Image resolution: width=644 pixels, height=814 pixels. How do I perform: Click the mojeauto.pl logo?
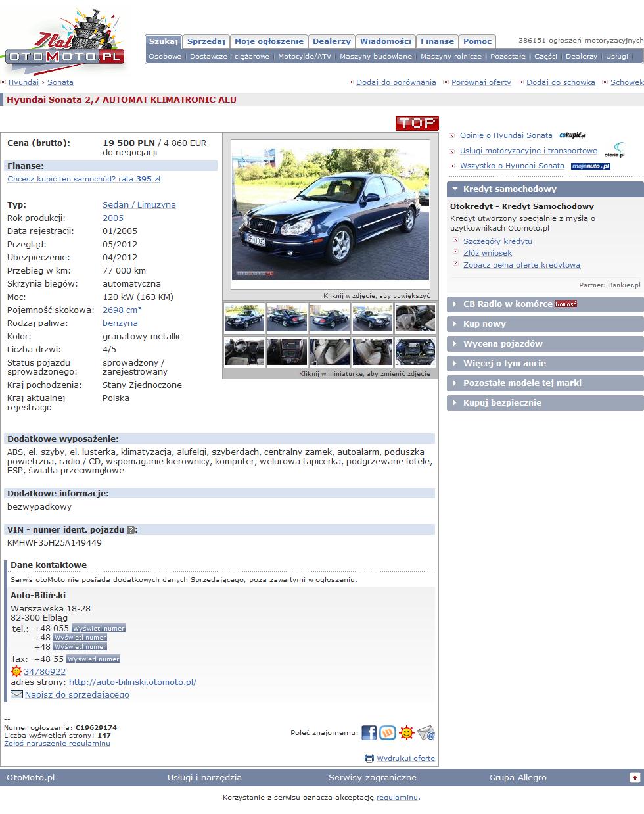(590, 166)
